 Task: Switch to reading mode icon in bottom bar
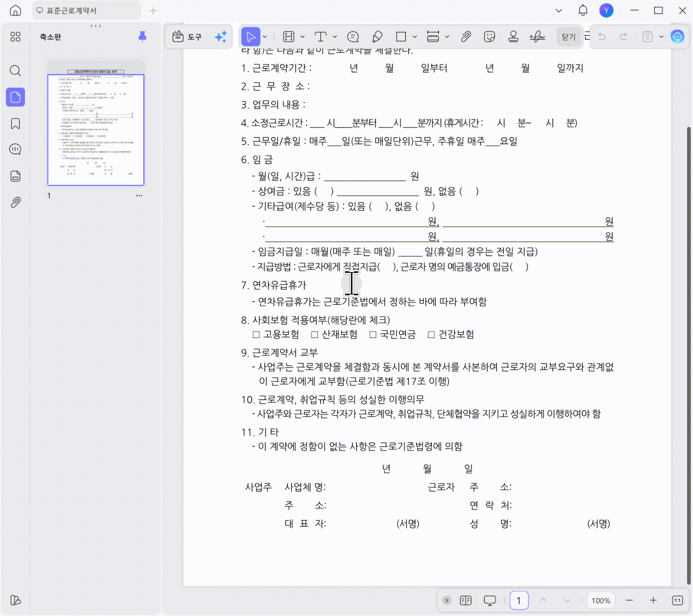[466, 601]
